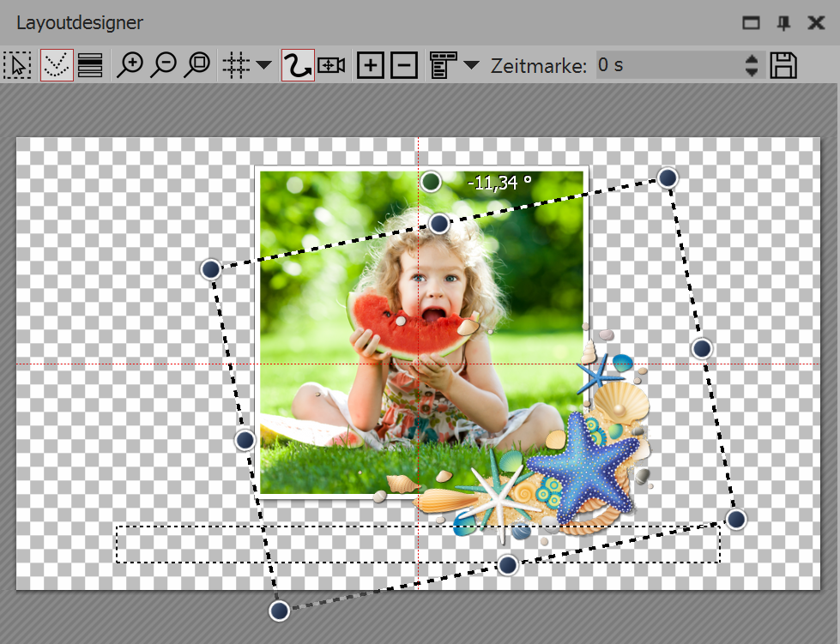The width and height of the screenshot is (840, 644).
Task: Click the minus button to remove a keyframe
Action: tap(403, 65)
